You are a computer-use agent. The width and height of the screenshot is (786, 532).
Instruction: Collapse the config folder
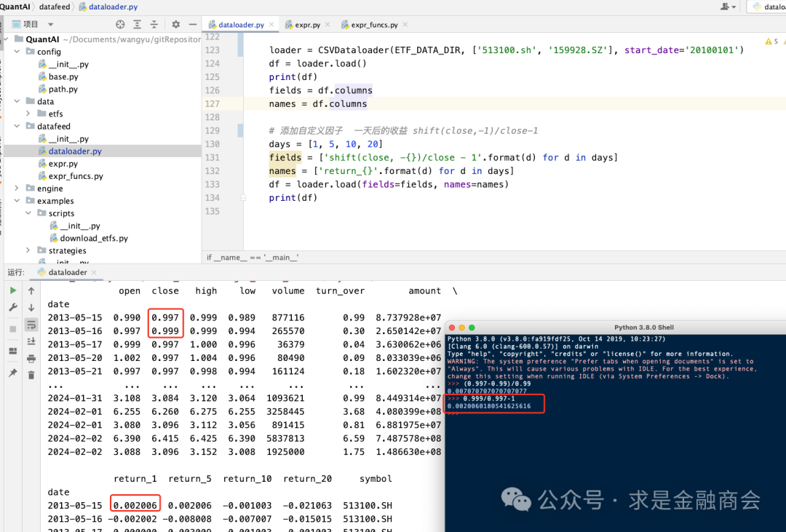[x=17, y=52]
